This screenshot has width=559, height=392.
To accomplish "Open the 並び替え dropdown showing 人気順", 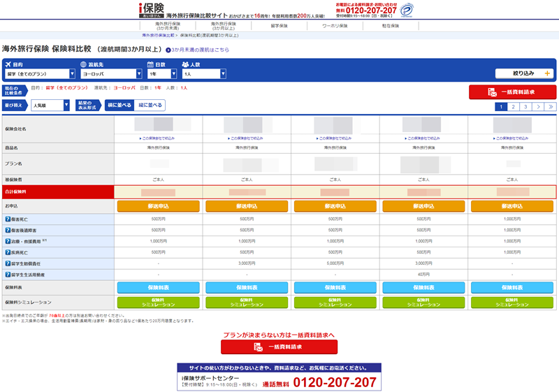I will [x=50, y=106].
